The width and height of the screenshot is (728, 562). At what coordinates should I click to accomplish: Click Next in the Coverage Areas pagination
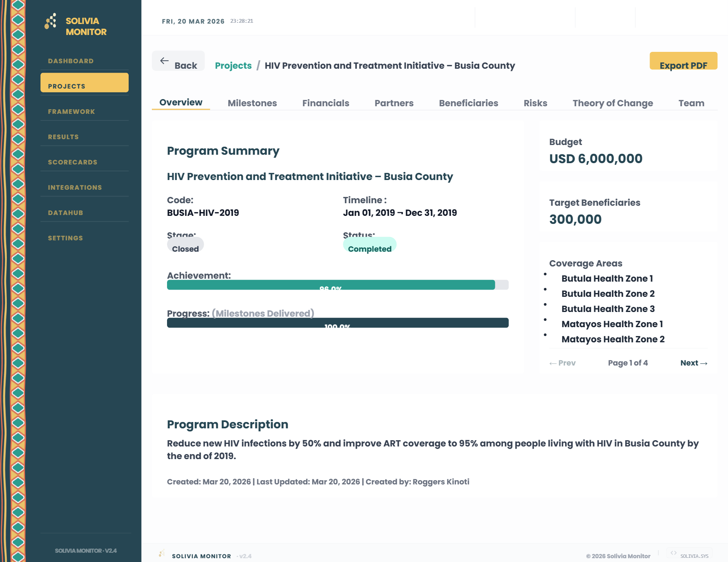[x=694, y=363]
